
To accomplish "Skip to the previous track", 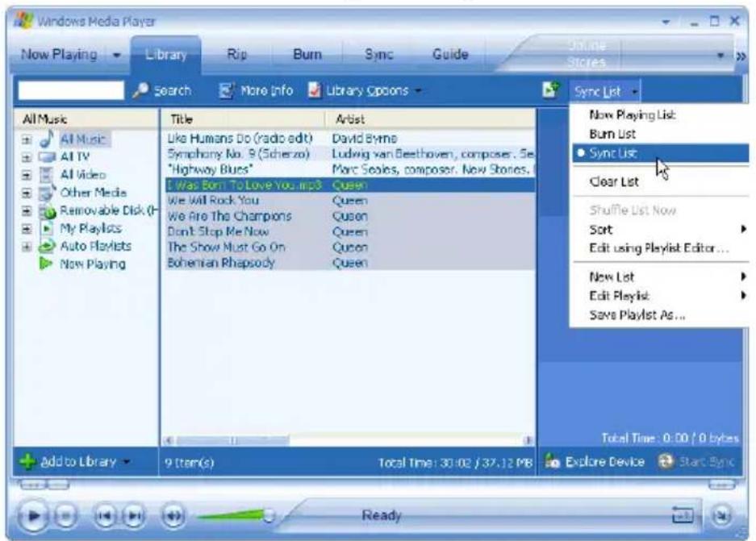I will click(x=105, y=517).
